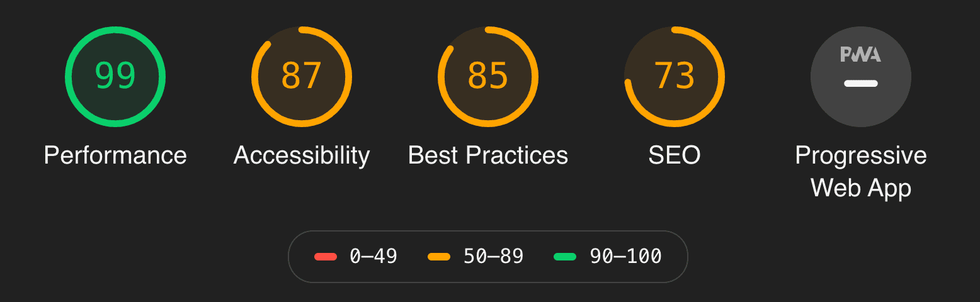Click the 90–100 range legend text
Screen dimensions: 980x302
(625, 257)
